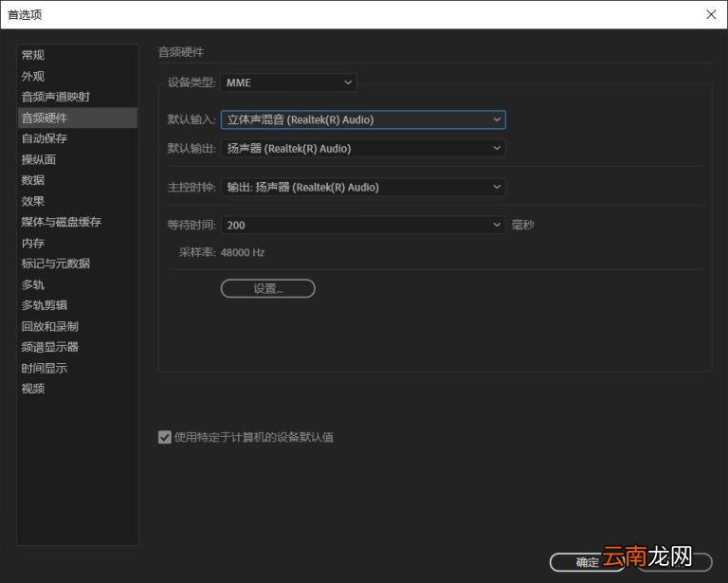Screen dimensions: 728x583
Task: Confirm with the 确定 button
Action: pos(587,562)
